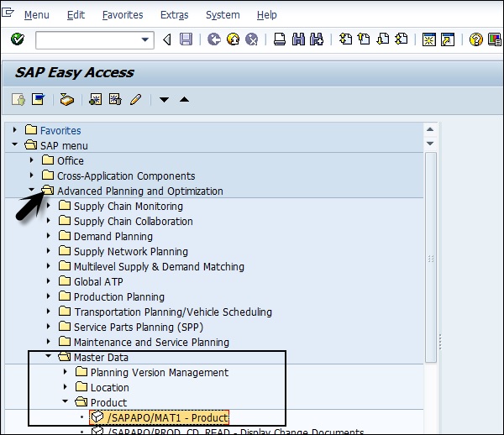The height and width of the screenshot is (435, 504).
Task: Expand the Favorites folder node
Action: tap(15, 130)
